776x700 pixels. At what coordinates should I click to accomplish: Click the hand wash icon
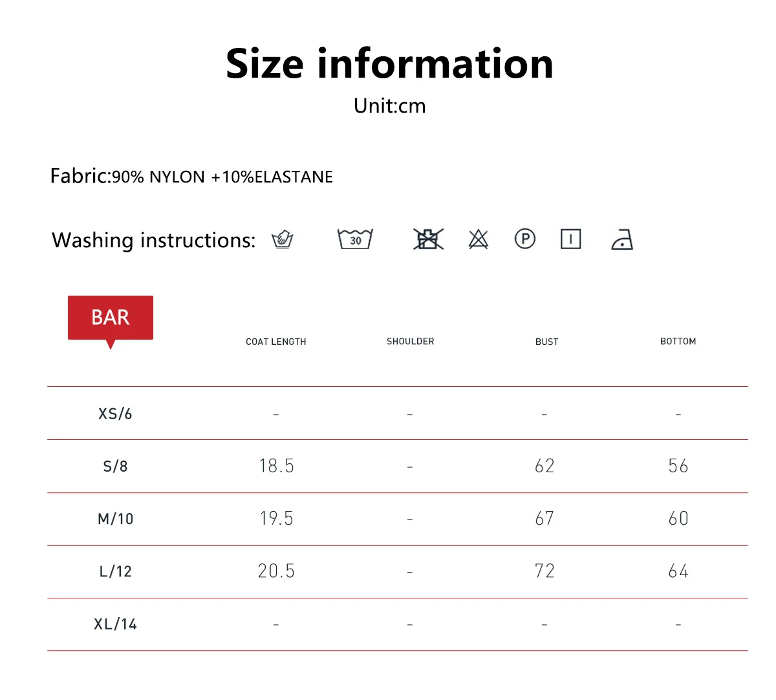(283, 239)
